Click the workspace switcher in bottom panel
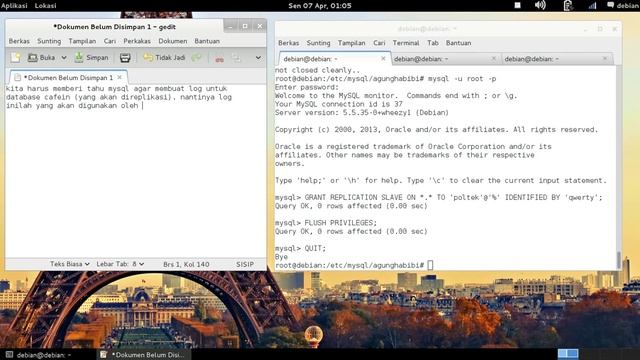Image resolution: width=640 pixels, height=360 pixels. point(568,353)
